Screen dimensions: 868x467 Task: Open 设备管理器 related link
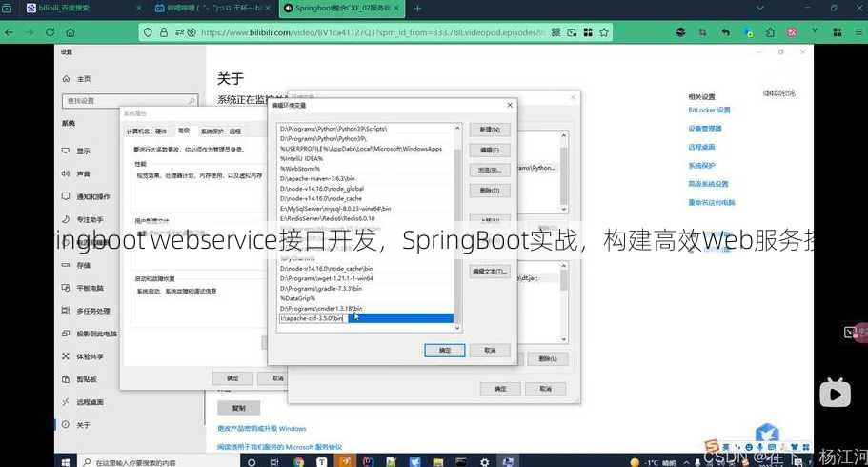coord(705,129)
